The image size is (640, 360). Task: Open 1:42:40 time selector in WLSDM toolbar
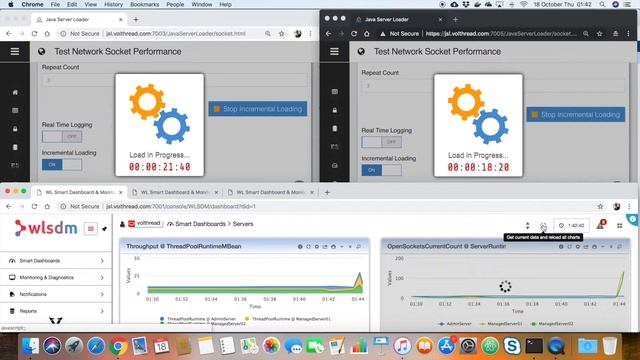click(x=571, y=225)
